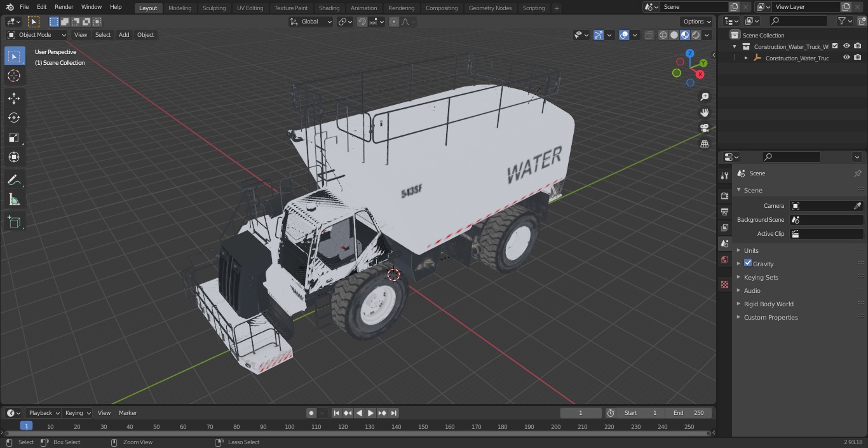This screenshot has height=448, width=868.
Task: Exclude Construction_Water_Truck_W collection checkbox
Action: (x=835, y=46)
